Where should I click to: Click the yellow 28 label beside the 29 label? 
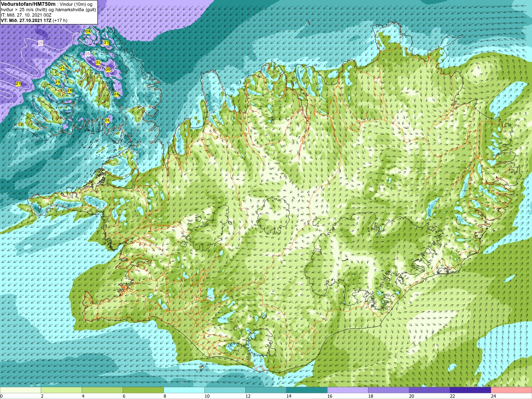tap(70, 90)
